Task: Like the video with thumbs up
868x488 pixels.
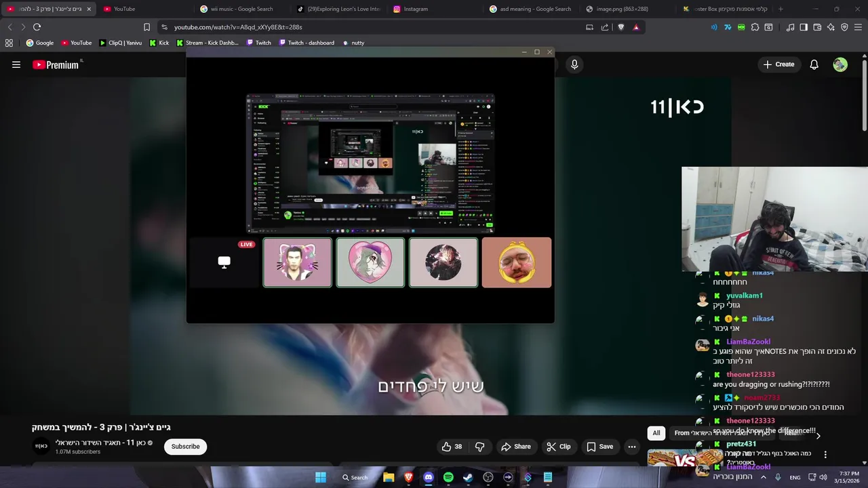Action: click(452, 447)
